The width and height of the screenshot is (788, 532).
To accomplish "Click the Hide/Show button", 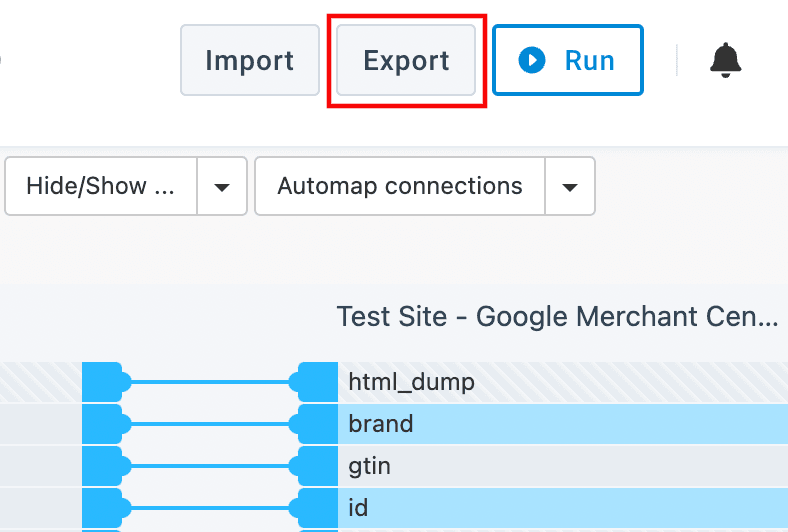I will pos(101,186).
